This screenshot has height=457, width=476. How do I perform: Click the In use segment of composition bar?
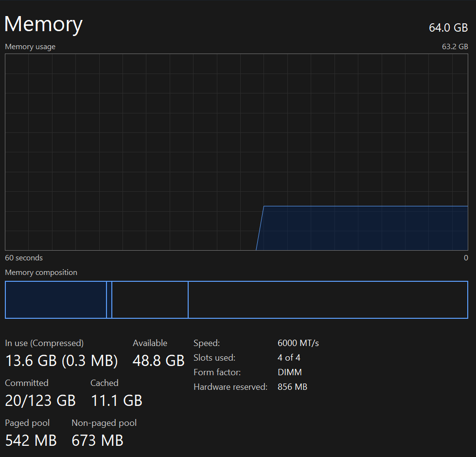(x=56, y=300)
